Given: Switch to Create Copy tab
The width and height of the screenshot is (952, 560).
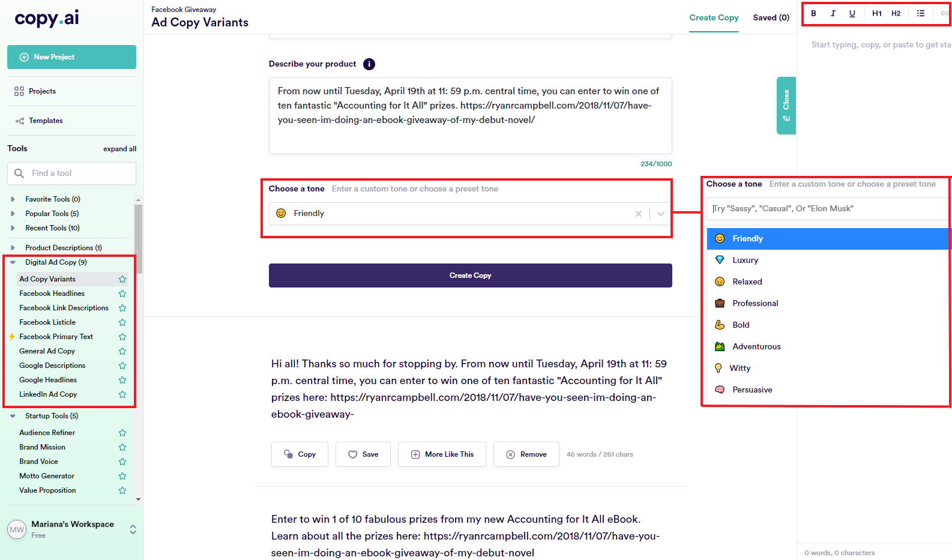Looking at the screenshot, I should point(714,17).
